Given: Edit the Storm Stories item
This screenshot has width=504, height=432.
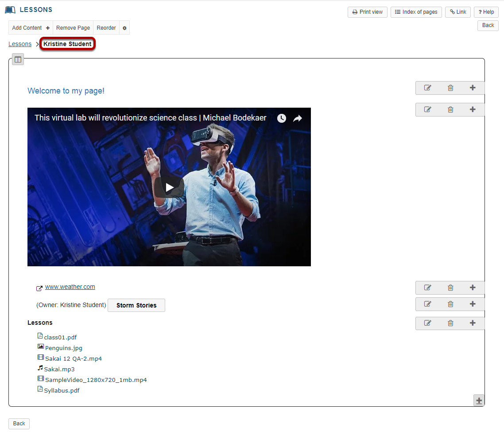Looking at the screenshot, I should (427, 304).
